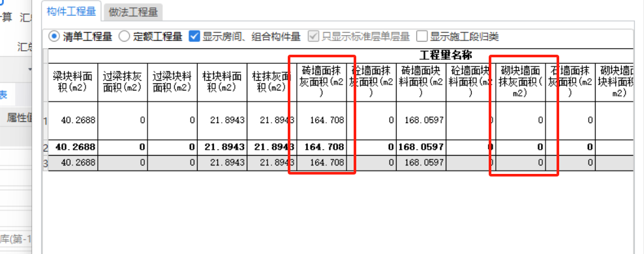Click row 1 value 21.8943 under 柱块料面积

tap(222, 120)
